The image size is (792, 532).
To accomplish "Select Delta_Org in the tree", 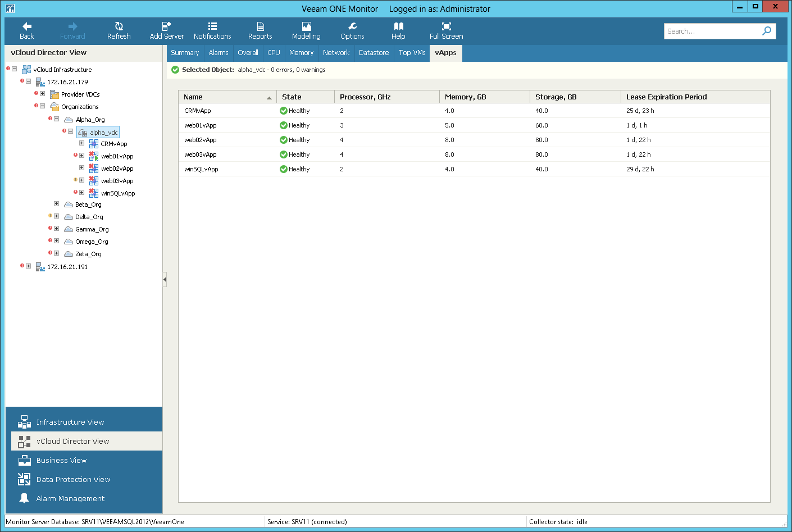I will pos(89,217).
